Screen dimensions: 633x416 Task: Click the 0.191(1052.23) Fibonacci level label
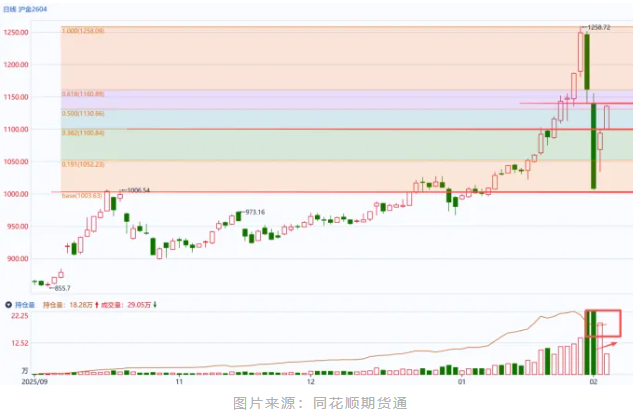[x=83, y=165]
